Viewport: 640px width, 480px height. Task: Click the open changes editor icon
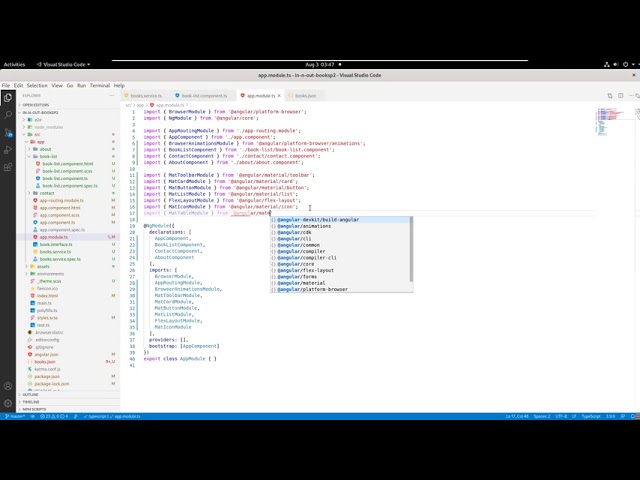point(610,96)
